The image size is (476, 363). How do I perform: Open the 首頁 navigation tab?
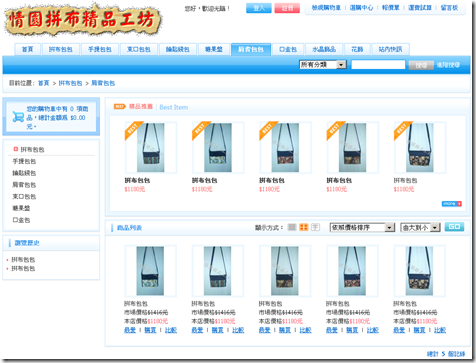(x=28, y=49)
